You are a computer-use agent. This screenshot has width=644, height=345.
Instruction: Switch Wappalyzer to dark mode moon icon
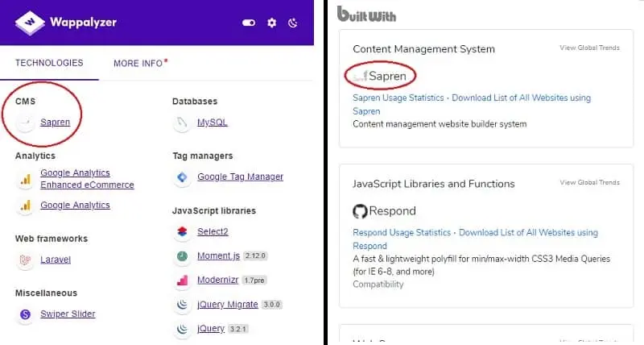pos(293,23)
